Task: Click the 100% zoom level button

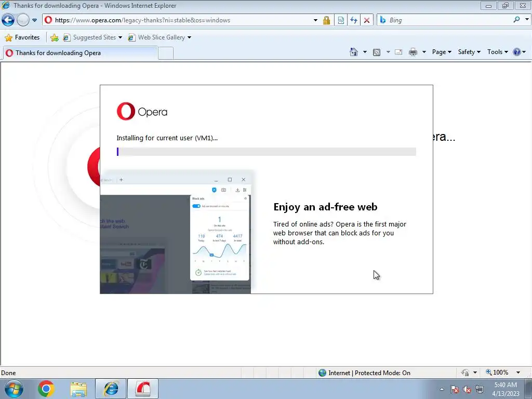Action: point(497,373)
